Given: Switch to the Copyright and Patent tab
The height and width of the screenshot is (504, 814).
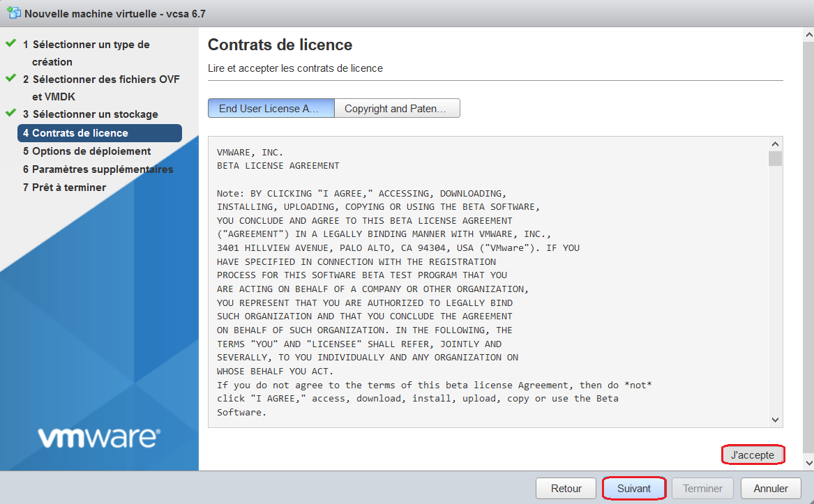Looking at the screenshot, I should point(397,108).
